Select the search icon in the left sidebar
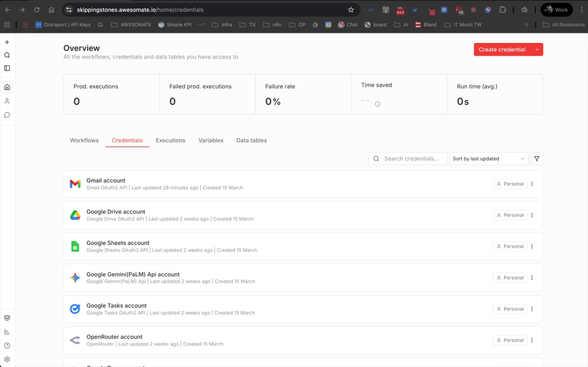Viewport: 588px width, 367px height. tap(7, 55)
